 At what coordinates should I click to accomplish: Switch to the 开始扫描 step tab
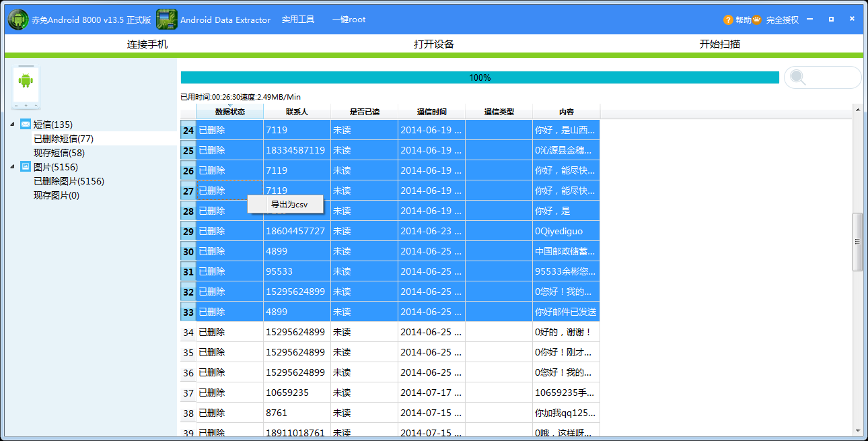coord(720,44)
